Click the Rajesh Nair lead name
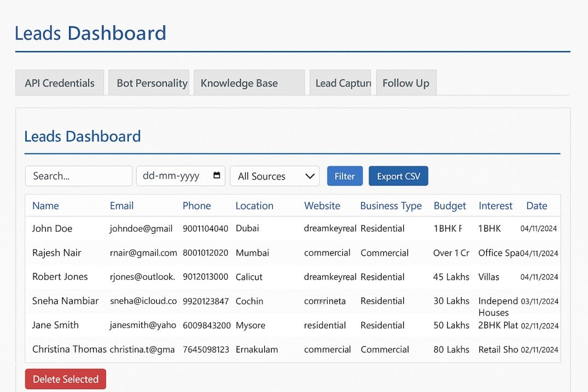588x392 pixels. [x=56, y=253]
